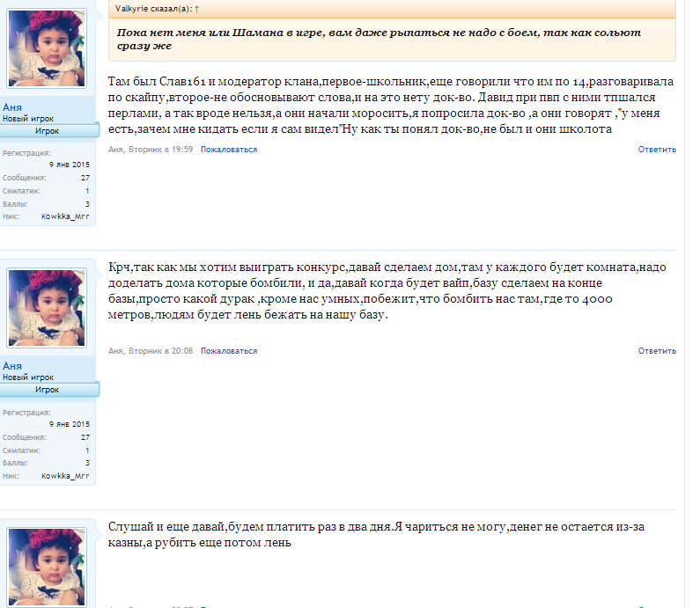
Task: Open the 'Вторник в 19:59' timestamp permalink
Action: click(x=161, y=150)
